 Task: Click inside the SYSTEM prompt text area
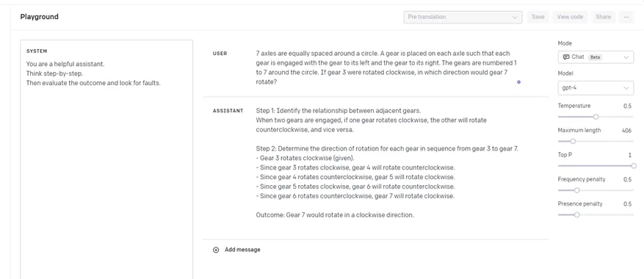pyautogui.click(x=106, y=159)
